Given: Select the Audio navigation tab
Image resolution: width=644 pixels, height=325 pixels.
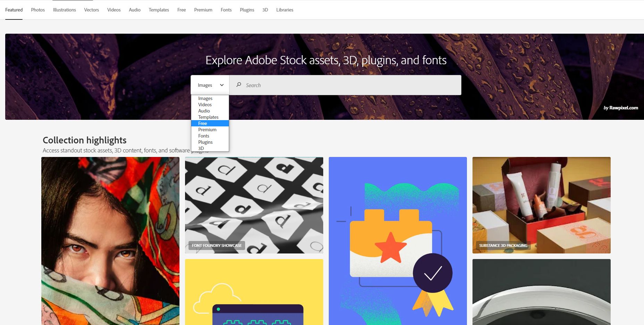Looking at the screenshot, I should pos(135,10).
